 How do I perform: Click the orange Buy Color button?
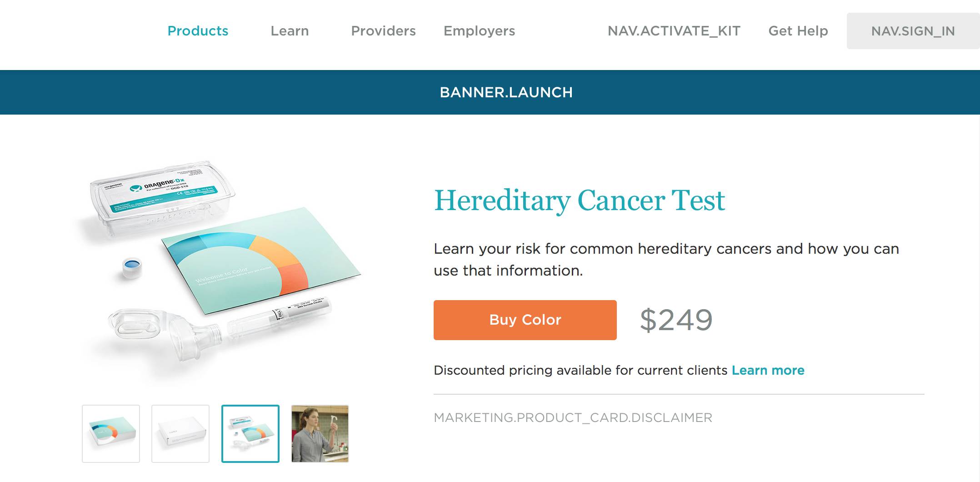coord(525,320)
